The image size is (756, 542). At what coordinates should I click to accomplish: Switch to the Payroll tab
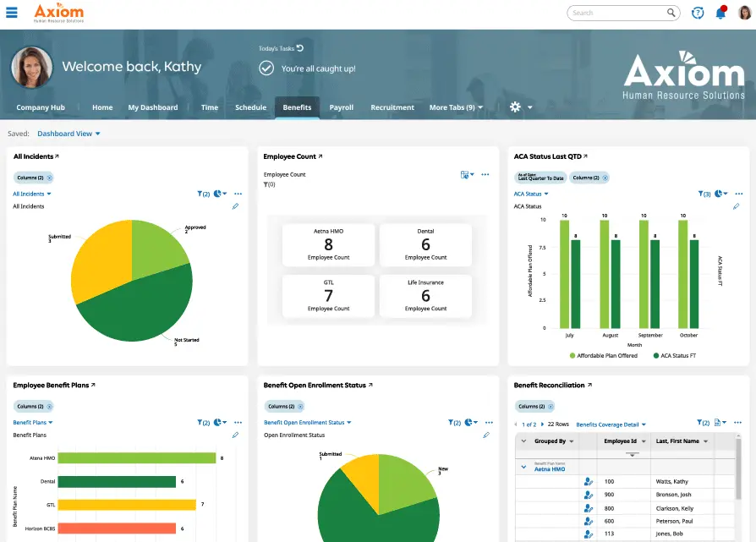(x=342, y=107)
